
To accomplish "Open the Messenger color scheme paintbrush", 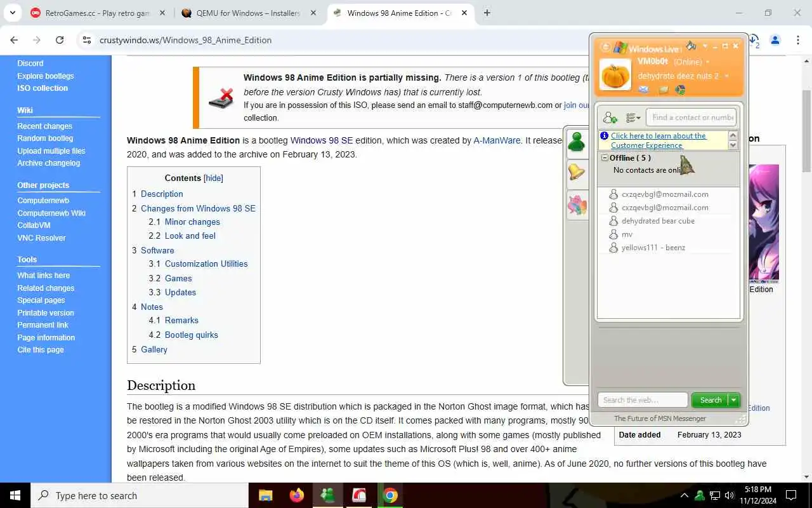I will 691,46.
